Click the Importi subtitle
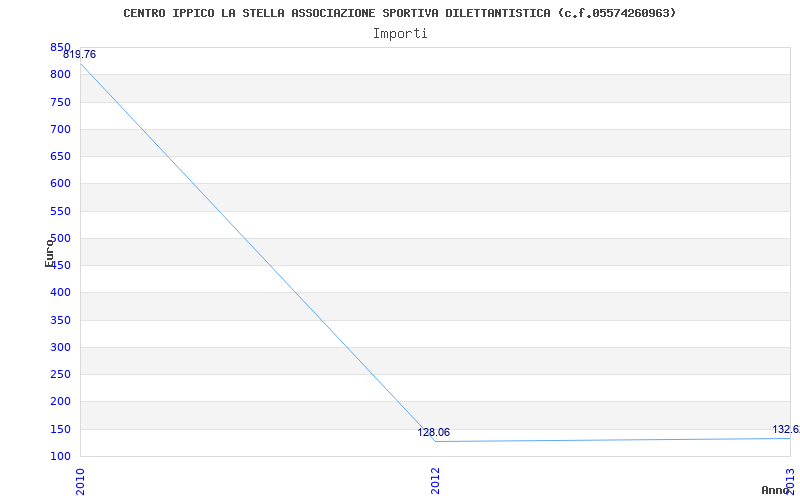 [400, 34]
